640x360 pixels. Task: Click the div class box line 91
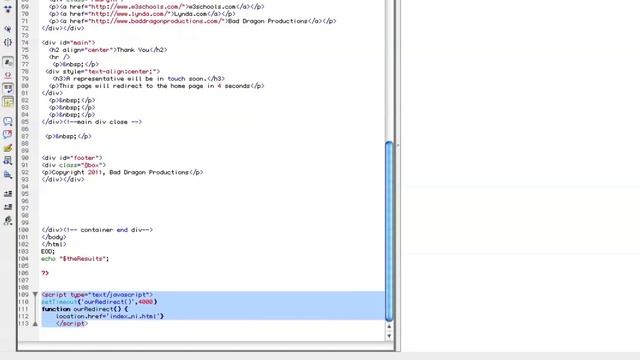(73, 165)
